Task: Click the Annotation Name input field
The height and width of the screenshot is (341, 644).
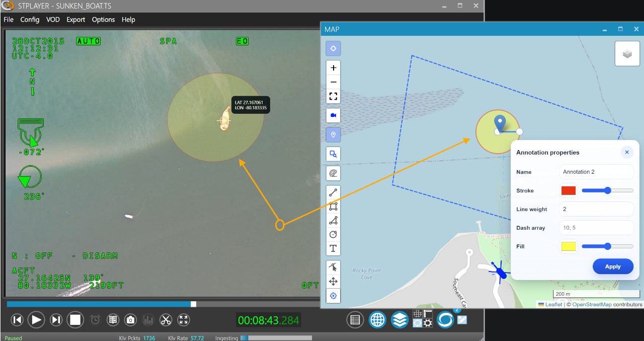Action: (x=596, y=172)
